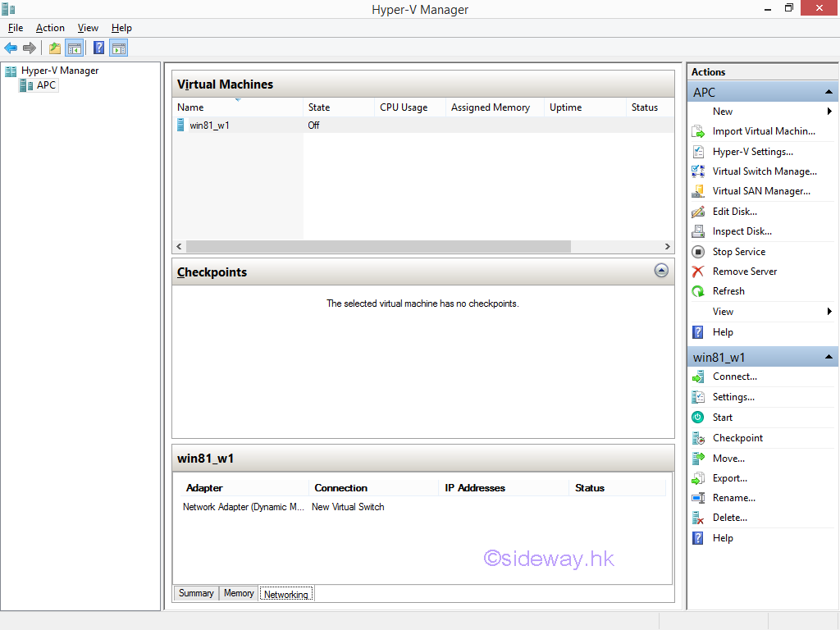Screen dimensions: 840x630
Task: Click the Stop Service icon
Action: click(x=698, y=252)
